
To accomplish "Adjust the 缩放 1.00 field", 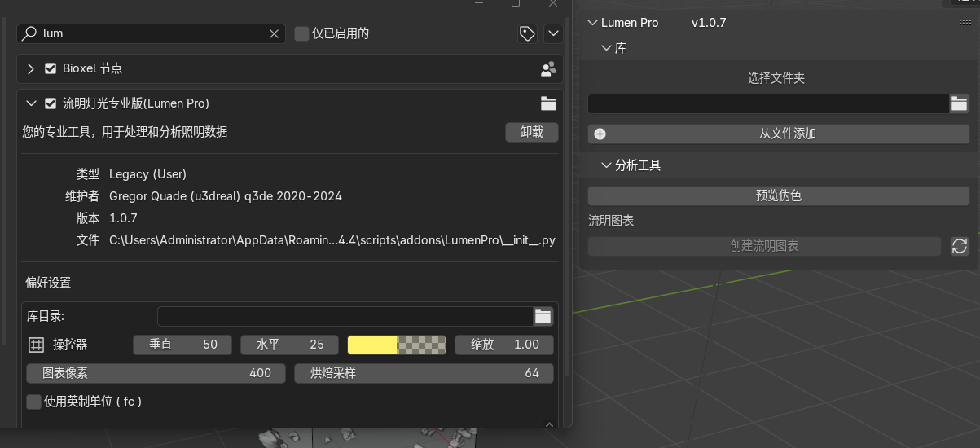I will [x=503, y=345].
